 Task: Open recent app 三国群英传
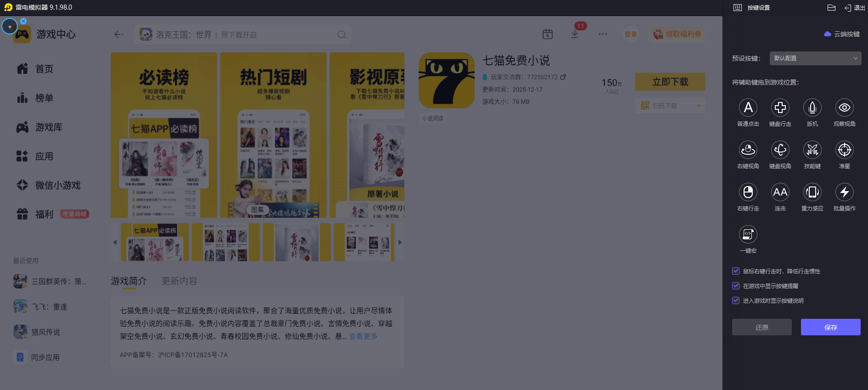click(50, 281)
